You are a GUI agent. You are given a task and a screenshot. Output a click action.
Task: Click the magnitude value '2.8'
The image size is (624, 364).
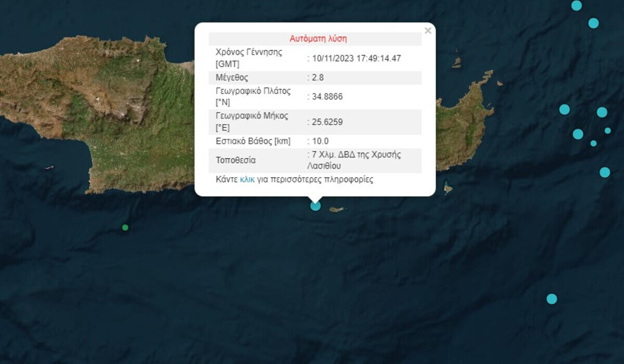tap(317, 77)
